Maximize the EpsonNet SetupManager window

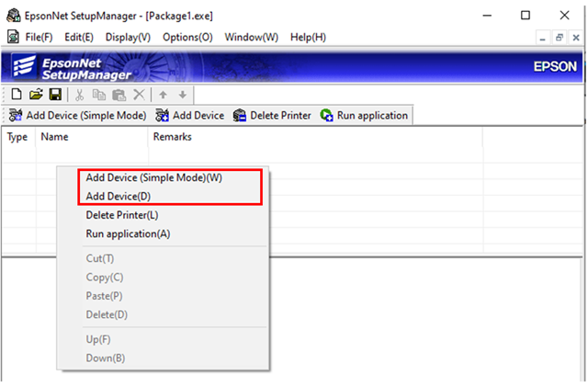pyautogui.click(x=526, y=16)
